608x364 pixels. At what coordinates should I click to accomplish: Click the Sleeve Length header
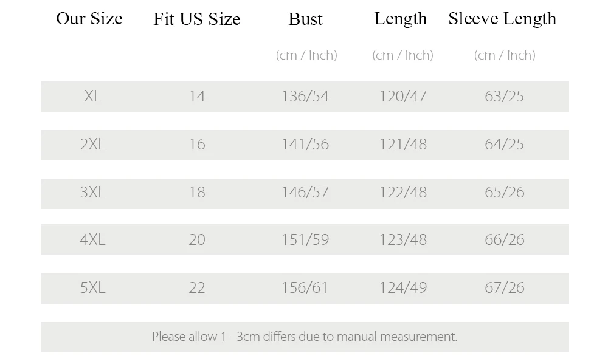click(502, 19)
